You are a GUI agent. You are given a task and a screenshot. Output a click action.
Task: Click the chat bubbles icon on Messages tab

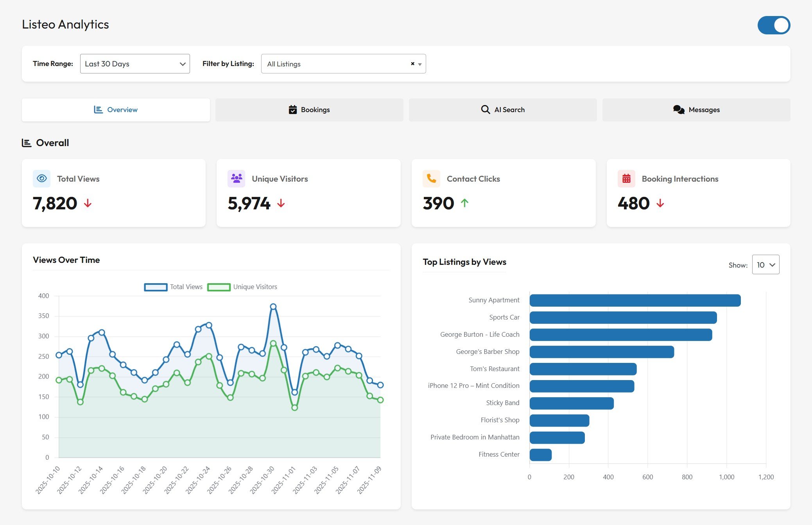coord(678,110)
